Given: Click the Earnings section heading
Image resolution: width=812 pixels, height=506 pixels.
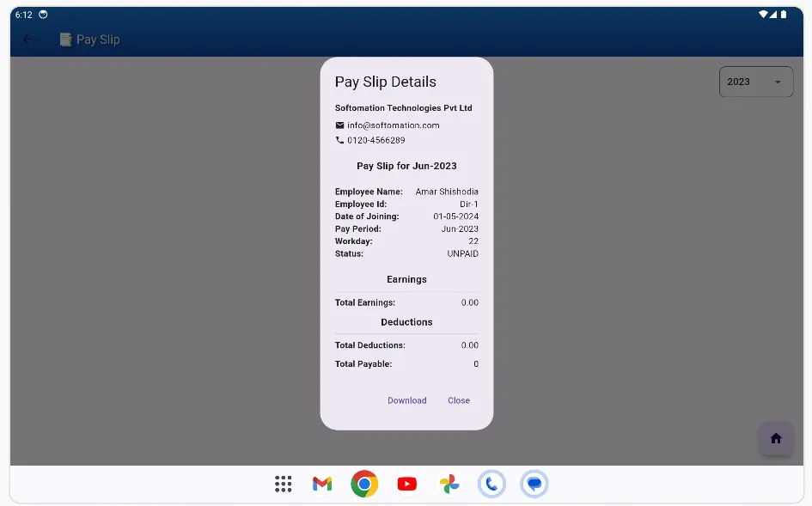Looking at the screenshot, I should pyautogui.click(x=406, y=279).
